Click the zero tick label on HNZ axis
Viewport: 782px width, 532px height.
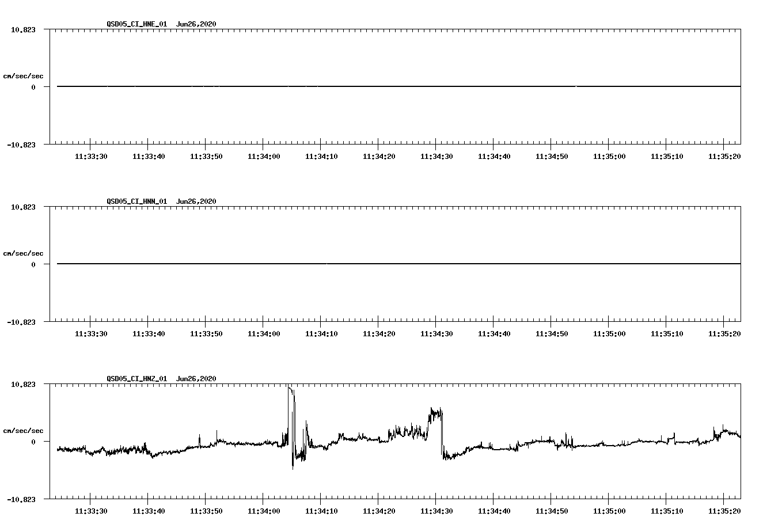coord(33,442)
